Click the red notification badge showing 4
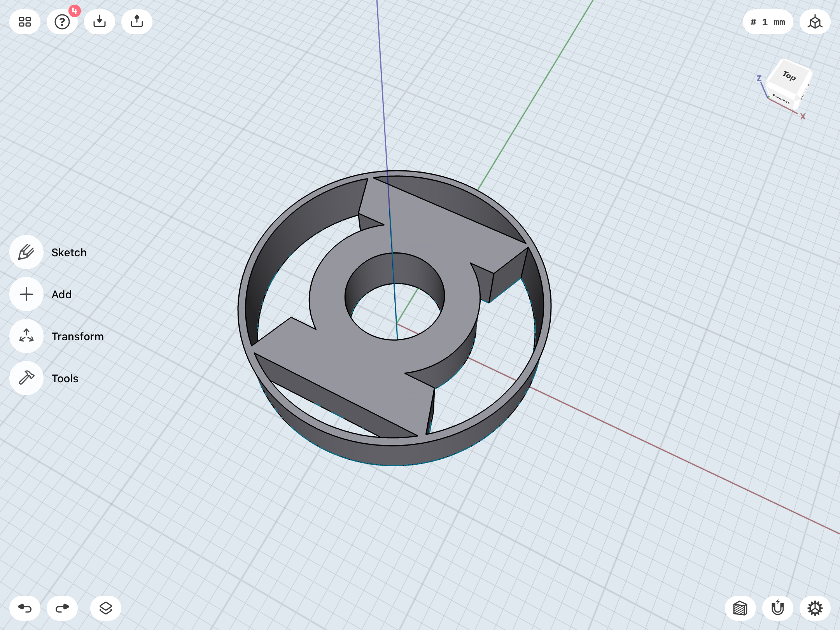 click(x=74, y=10)
